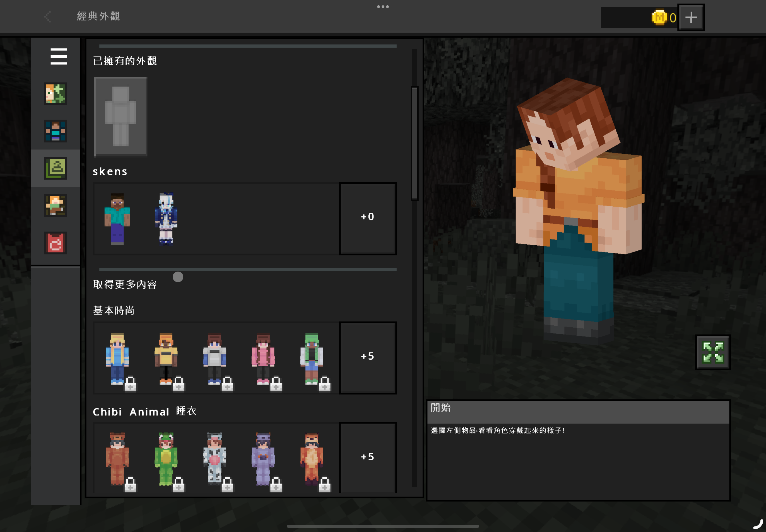
Task: Click the plus button to add Minecoins
Action: point(691,17)
